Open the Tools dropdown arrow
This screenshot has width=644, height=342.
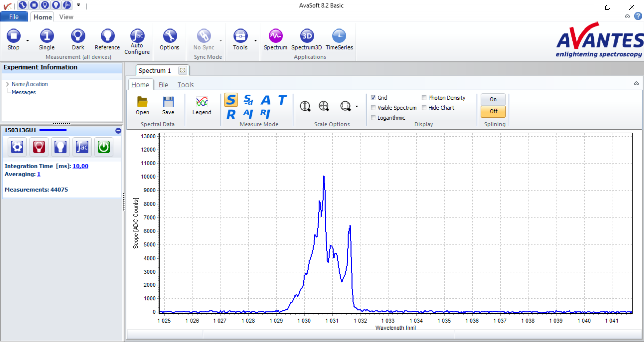pyautogui.click(x=256, y=41)
